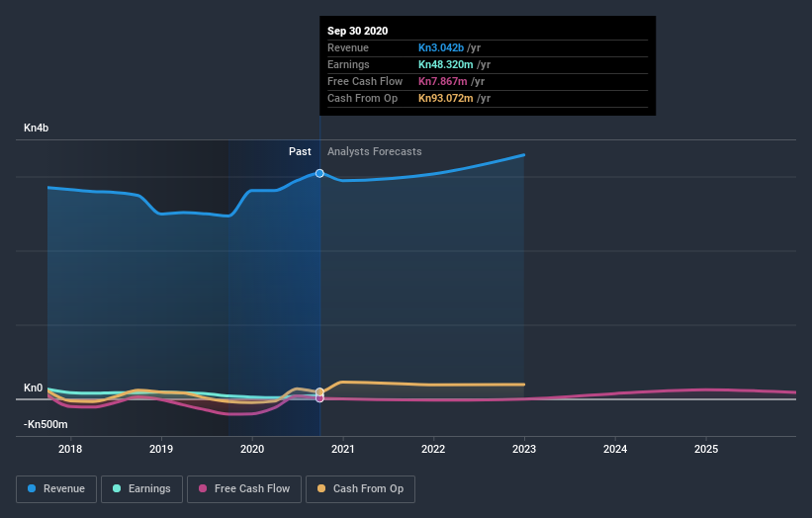Click the Kn0 y-axis label

pyautogui.click(x=34, y=388)
